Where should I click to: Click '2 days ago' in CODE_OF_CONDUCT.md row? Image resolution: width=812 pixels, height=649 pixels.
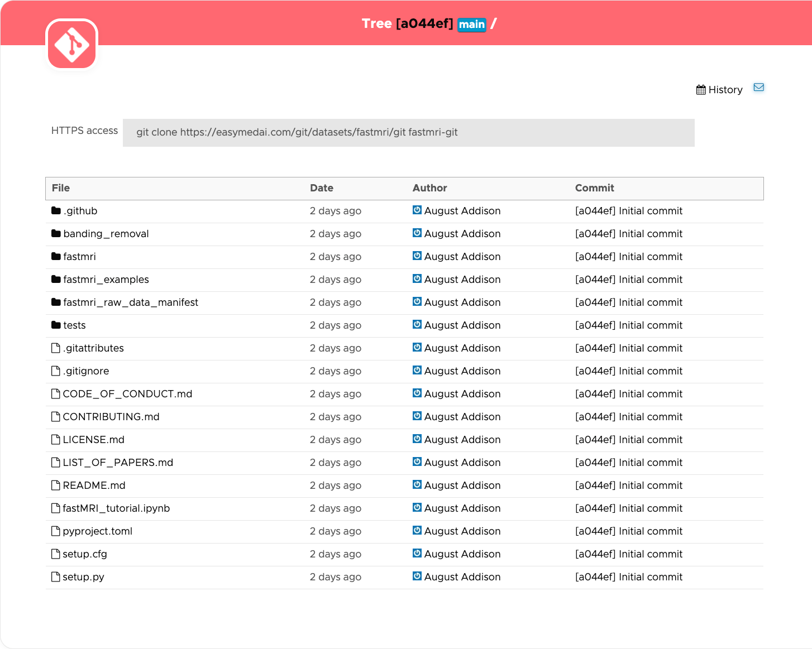coord(336,394)
